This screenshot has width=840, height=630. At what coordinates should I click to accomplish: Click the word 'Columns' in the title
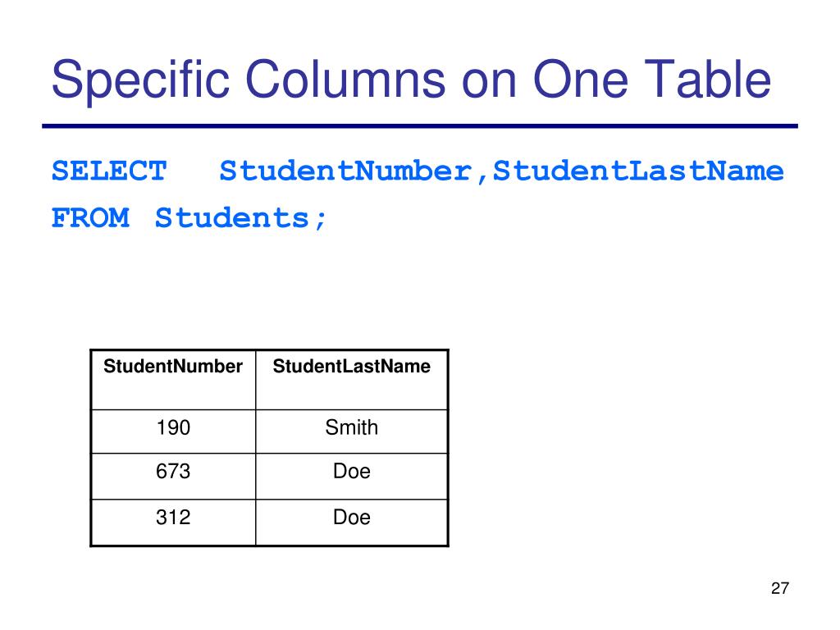tap(345, 80)
